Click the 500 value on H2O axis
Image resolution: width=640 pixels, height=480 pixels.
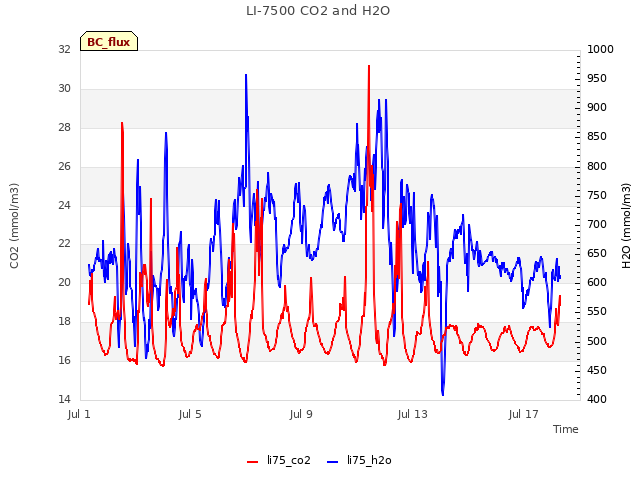click(x=597, y=341)
